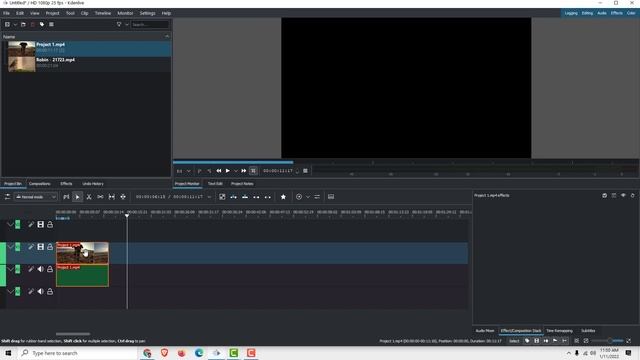
Task: Click the bin filter funnel icon
Action: pos(119,24)
